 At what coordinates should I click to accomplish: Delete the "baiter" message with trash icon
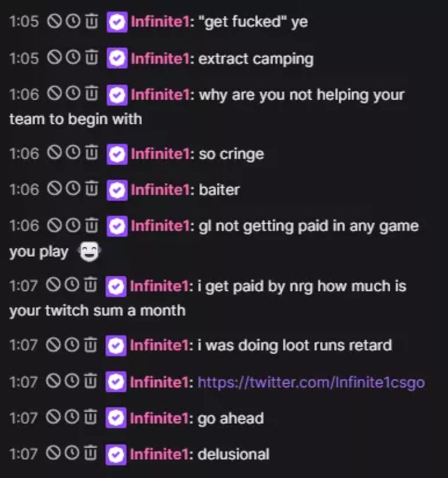[91, 189]
